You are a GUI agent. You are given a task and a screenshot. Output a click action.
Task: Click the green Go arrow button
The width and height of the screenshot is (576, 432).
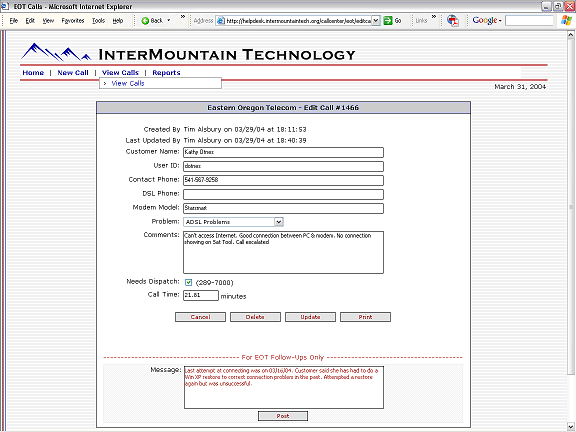click(x=388, y=21)
